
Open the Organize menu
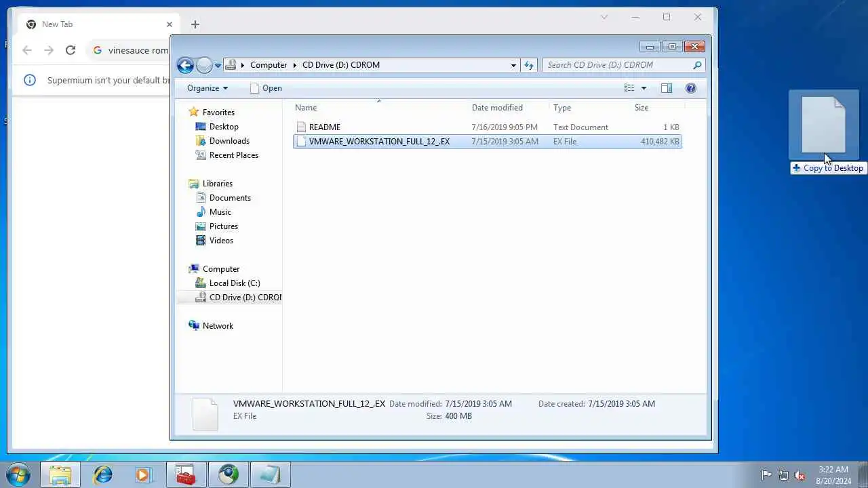pyautogui.click(x=208, y=88)
